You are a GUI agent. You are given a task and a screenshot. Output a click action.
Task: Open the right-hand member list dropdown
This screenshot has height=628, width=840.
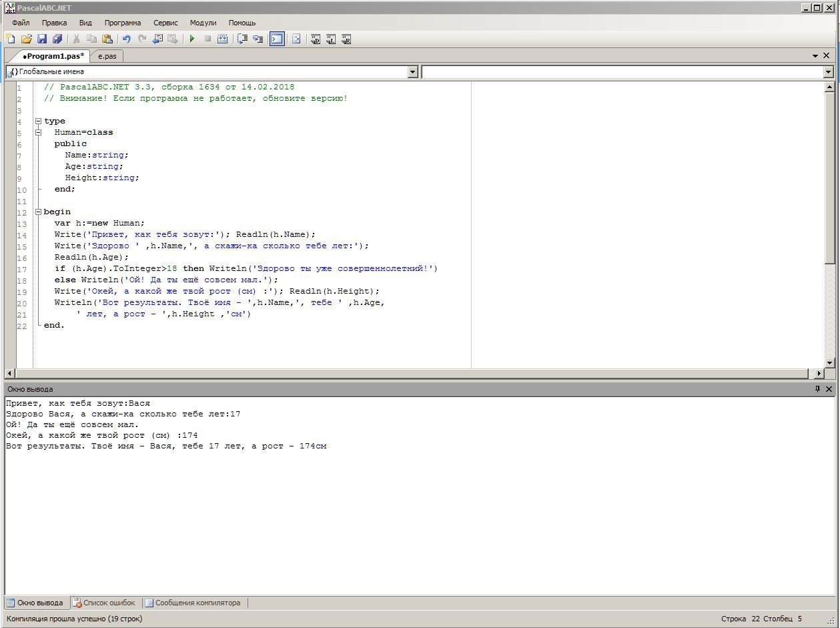[828, 72]
